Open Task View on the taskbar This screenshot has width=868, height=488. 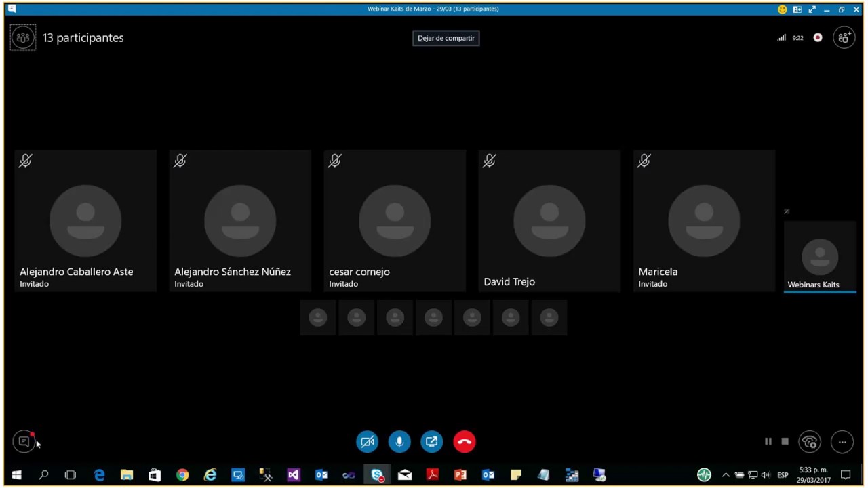click(x=71, y=475)
